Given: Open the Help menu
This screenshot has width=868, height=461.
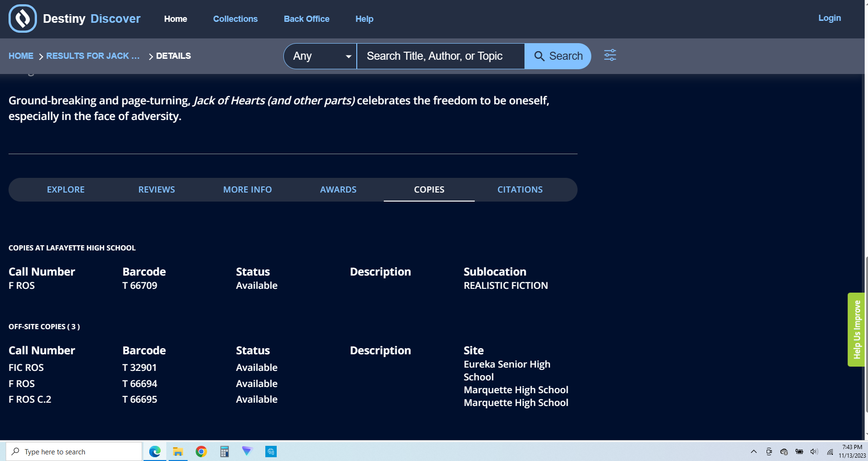Looking at the screenshot, I should [x=364, y=19].
